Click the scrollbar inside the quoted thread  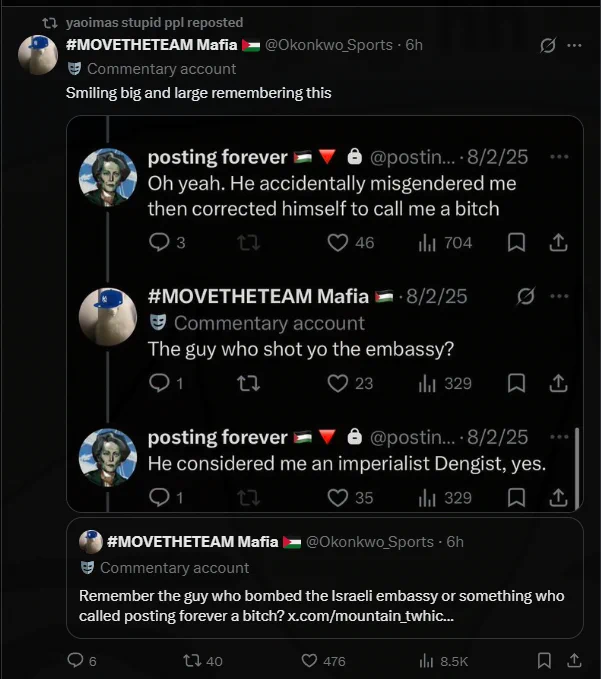[x=577, y=468]
